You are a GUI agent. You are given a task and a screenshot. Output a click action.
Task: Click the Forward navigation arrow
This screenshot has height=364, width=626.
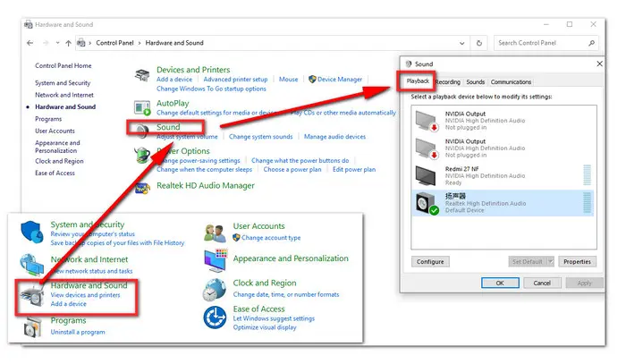tap(46, 43)
